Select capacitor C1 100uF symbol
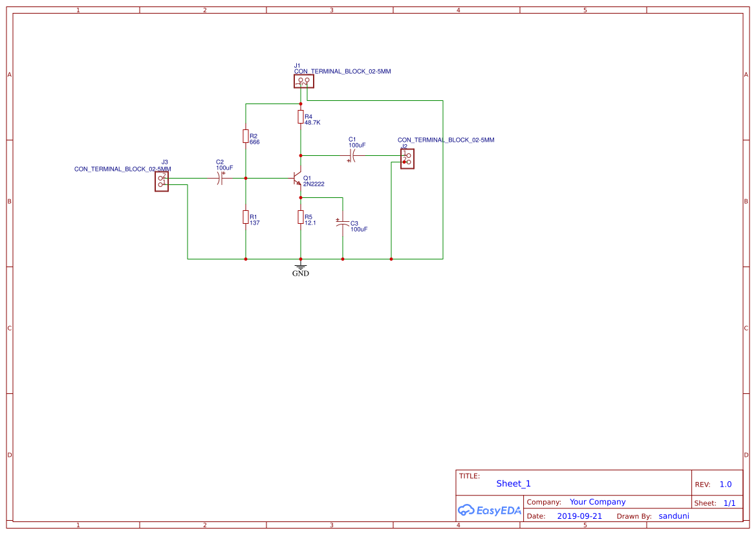This screenshot has height=535, width=756. pos(353,155)
